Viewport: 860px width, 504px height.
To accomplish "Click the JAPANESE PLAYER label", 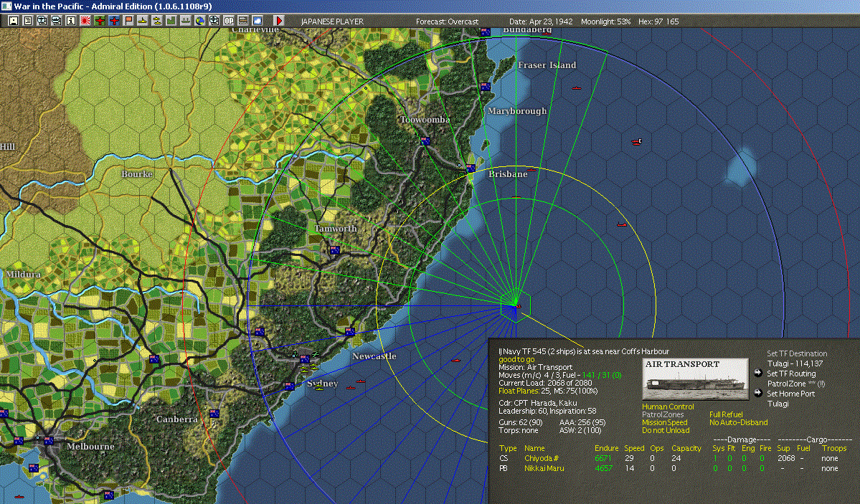I will coord(332,22).
